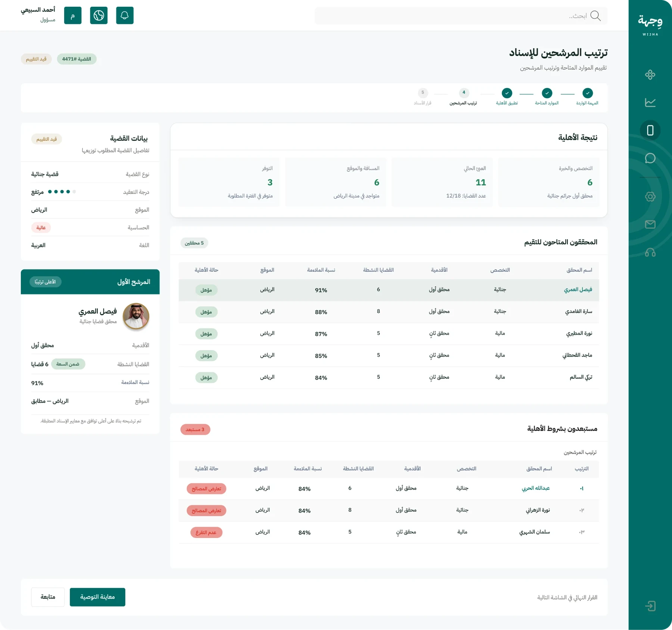Image resolution: width=672 pixels, height=630 pixels.
Task: Click the الأعلى ترتيبًا badge
Action: pos(45,282)
